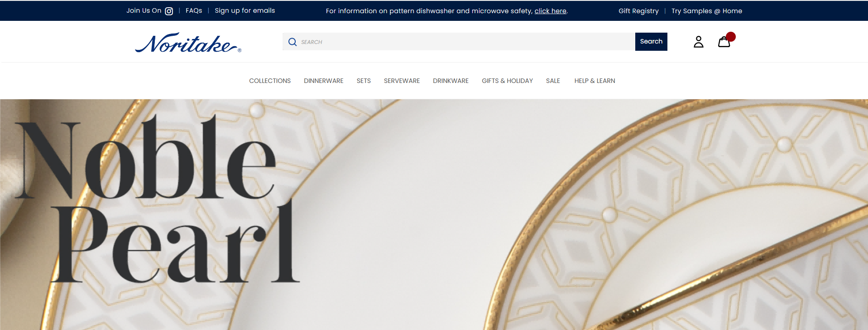The image size is (868, 330).
Task: Go to homepage via Noritake logo
Action: [188, 43]
